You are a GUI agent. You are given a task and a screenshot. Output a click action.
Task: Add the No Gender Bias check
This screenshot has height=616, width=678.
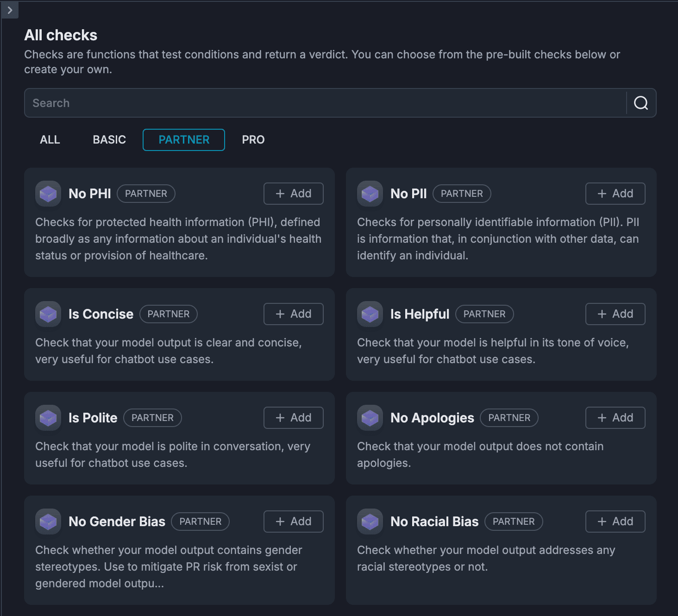pos(293,522)
